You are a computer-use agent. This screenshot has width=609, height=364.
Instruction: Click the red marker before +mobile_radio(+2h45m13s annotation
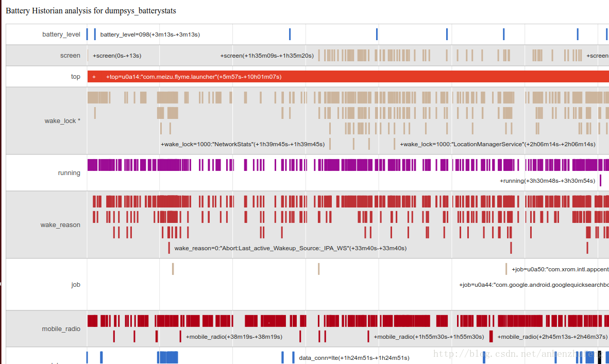[x=491, y=336]
